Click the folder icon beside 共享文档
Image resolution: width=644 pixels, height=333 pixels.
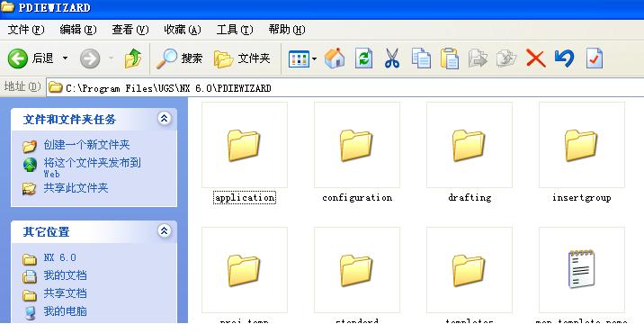(x=30, y=295)
